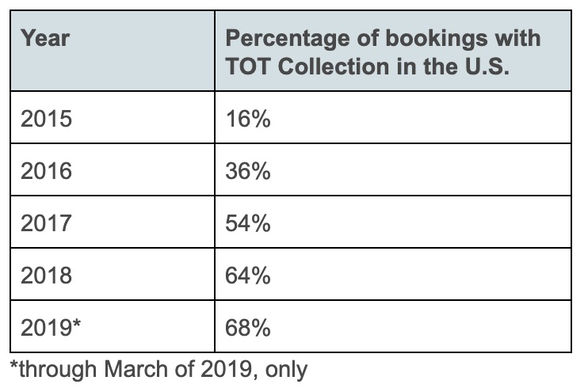Click the 2015 year cell
The image size is (588, 388).
coord(46,119)
